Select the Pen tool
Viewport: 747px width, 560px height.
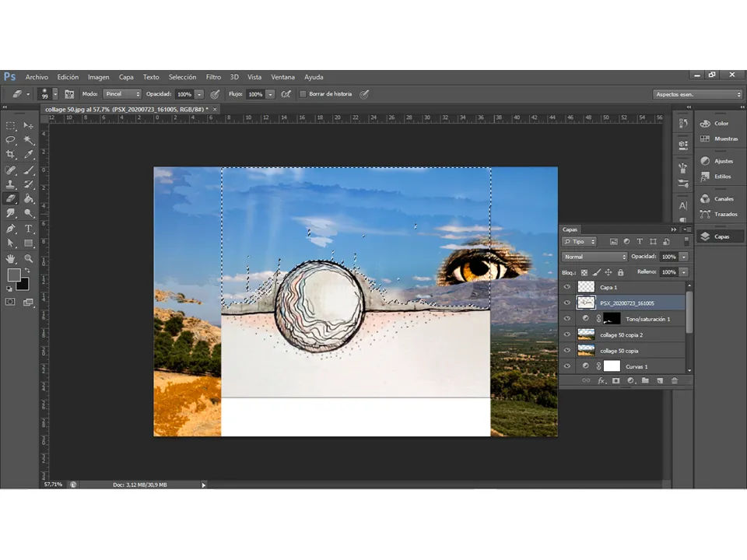pyautogui.click(x=10, y=229)
